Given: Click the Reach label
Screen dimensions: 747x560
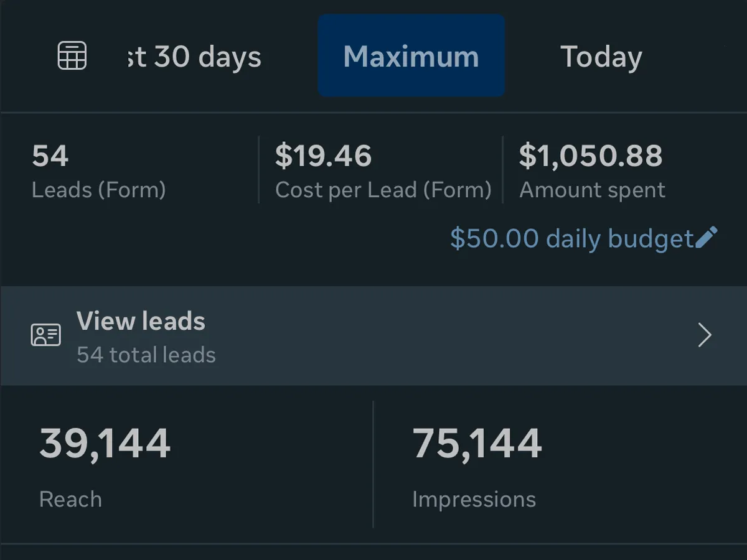Looking at the screenshot, I should point(70,499).
